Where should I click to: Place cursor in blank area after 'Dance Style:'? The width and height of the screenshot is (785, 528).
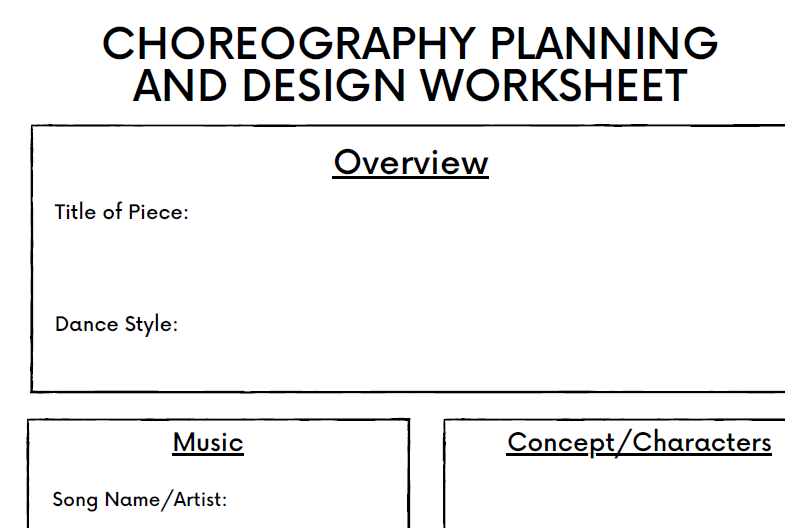(450, 324)
